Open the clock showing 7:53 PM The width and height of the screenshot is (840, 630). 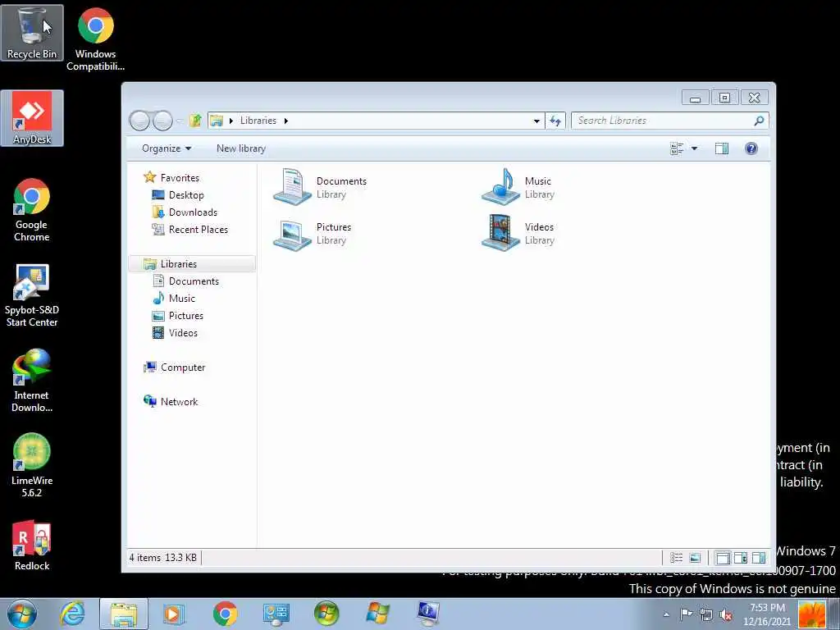[x=767, y=614]
